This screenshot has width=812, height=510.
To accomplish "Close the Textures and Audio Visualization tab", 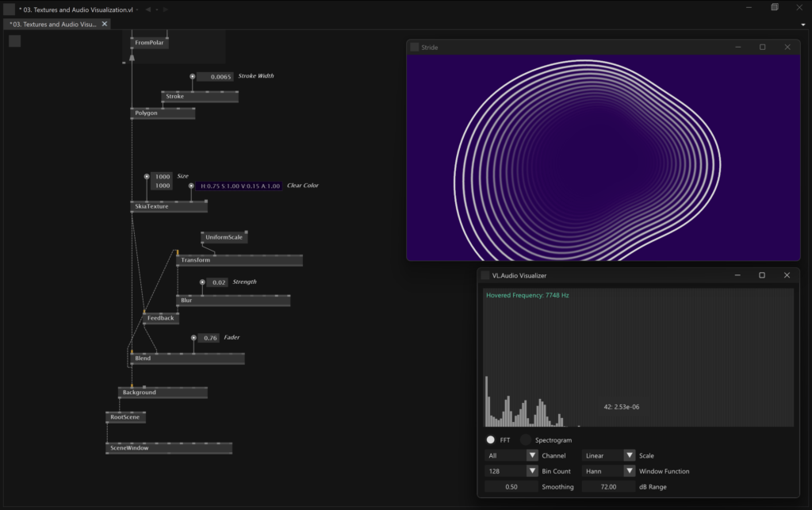I will 105,24.
